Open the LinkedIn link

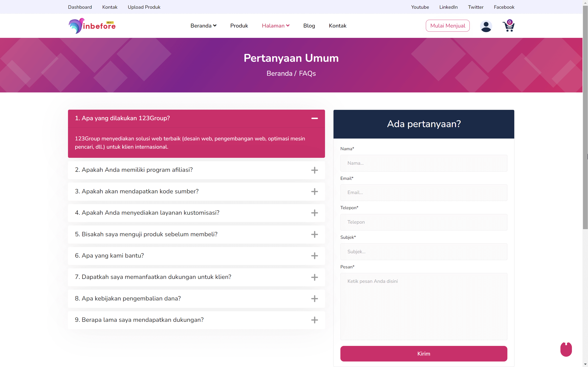pyautogui.click(x=448, y=7)
